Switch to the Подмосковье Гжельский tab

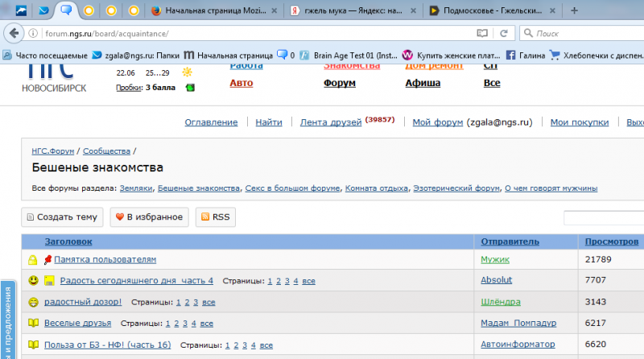pyautogui.click(x=491, y=11)
